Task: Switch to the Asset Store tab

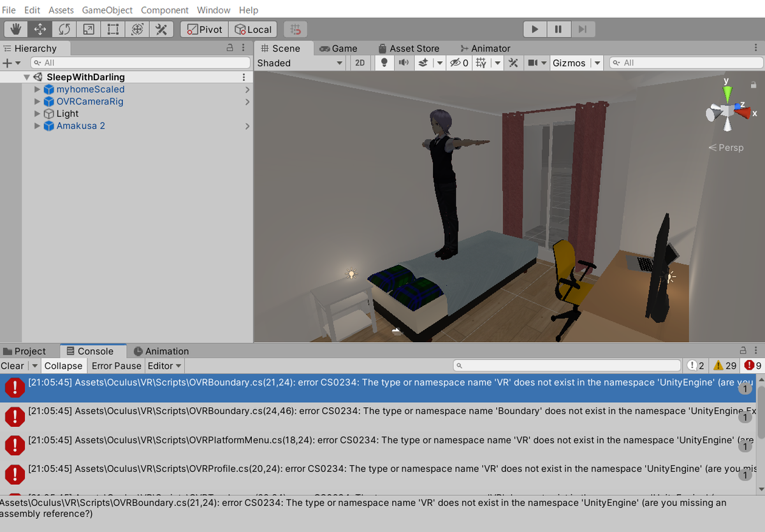Action: [x=409, y=48]
